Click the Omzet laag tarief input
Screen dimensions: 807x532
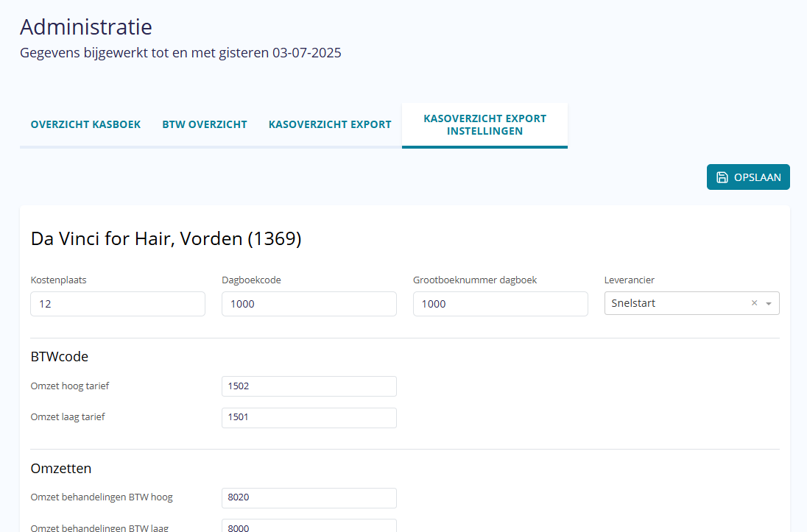coord(309,418)
